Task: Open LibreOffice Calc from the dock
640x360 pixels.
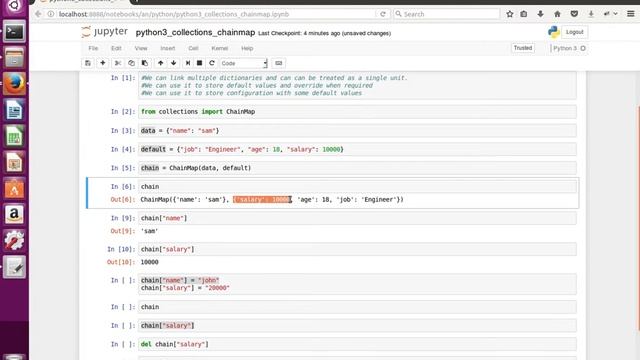Action: [x=14, y=136]
